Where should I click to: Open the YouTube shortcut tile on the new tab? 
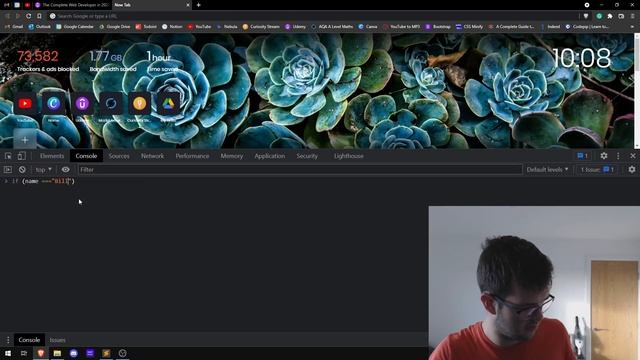pyautogui.click(x=25, y=103)
